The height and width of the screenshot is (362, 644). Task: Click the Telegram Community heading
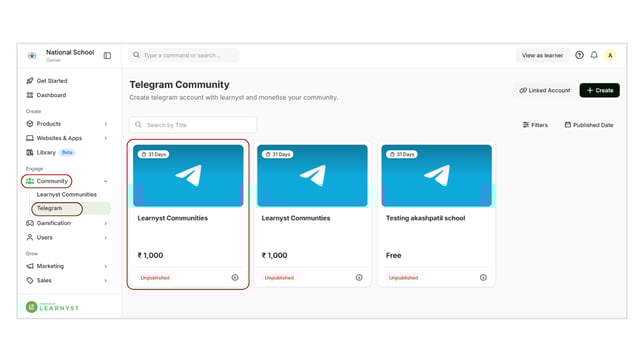click(x=179, y=85)
